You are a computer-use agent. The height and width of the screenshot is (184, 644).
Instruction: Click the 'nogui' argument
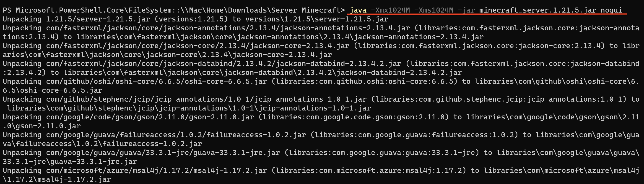611,10
